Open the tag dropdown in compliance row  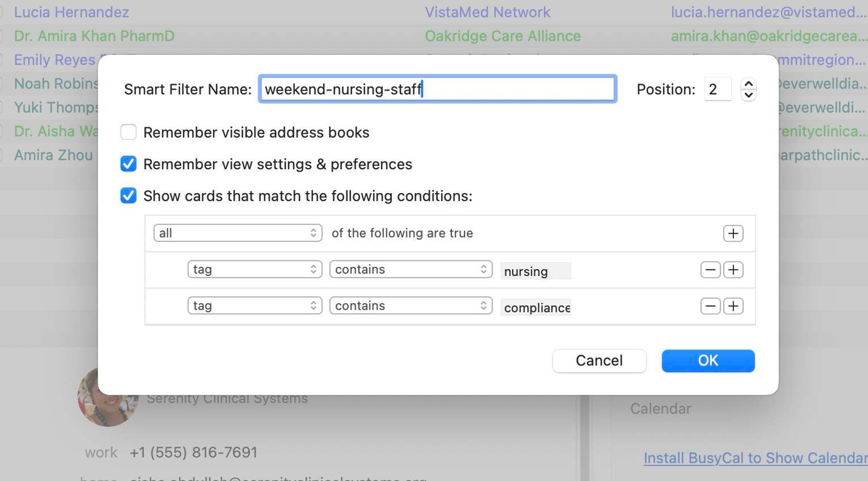point(255,306)
